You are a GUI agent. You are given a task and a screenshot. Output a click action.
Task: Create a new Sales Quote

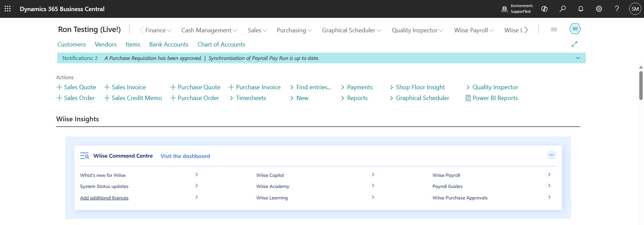76,87
